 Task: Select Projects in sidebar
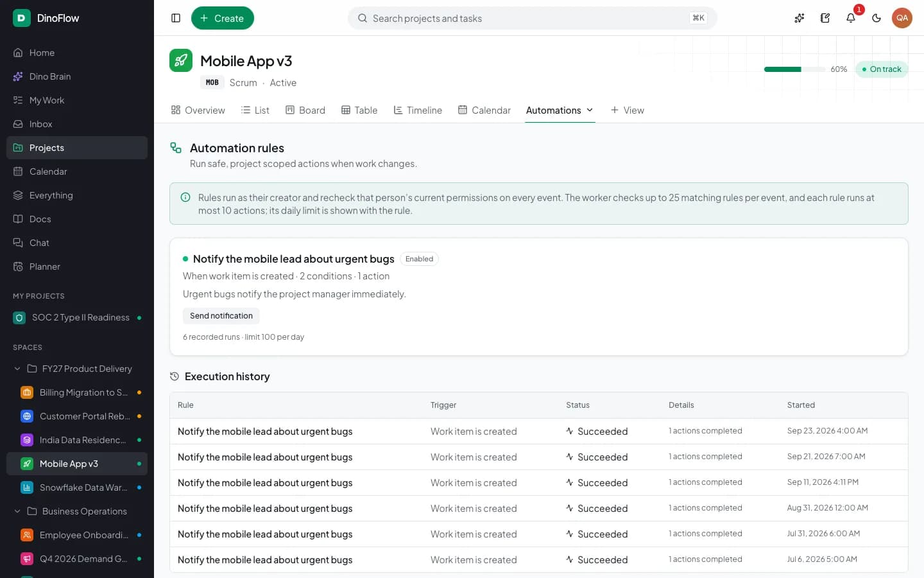pyautogui.click(x=77, y=148)
